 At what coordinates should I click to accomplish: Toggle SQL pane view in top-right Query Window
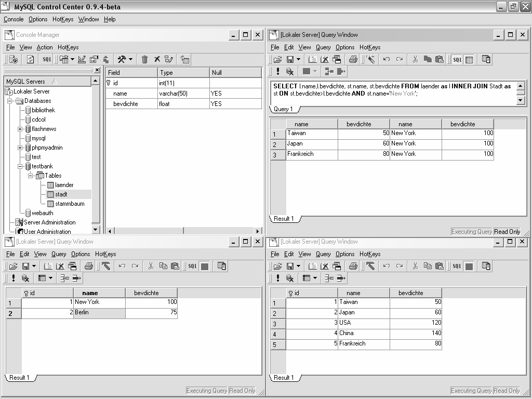point(457,59)
